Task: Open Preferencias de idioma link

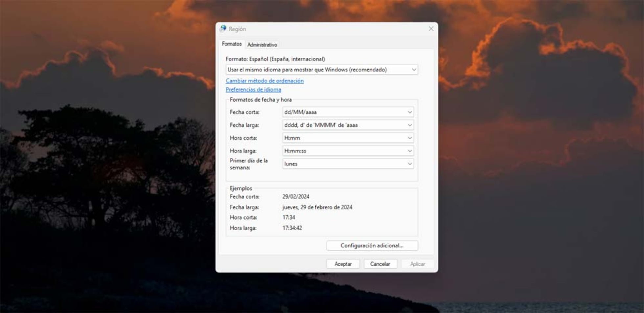Action: 253,90
